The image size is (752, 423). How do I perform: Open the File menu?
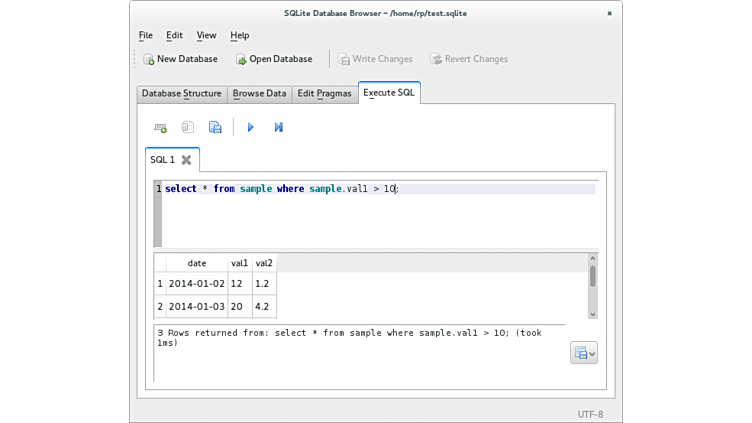point(146,35)
